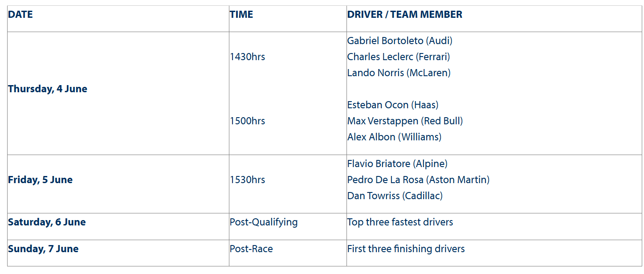The image size is (644, 274).
Task: Click the DRIVER / TEAM MEMBER header
Action: coord(405,14)
